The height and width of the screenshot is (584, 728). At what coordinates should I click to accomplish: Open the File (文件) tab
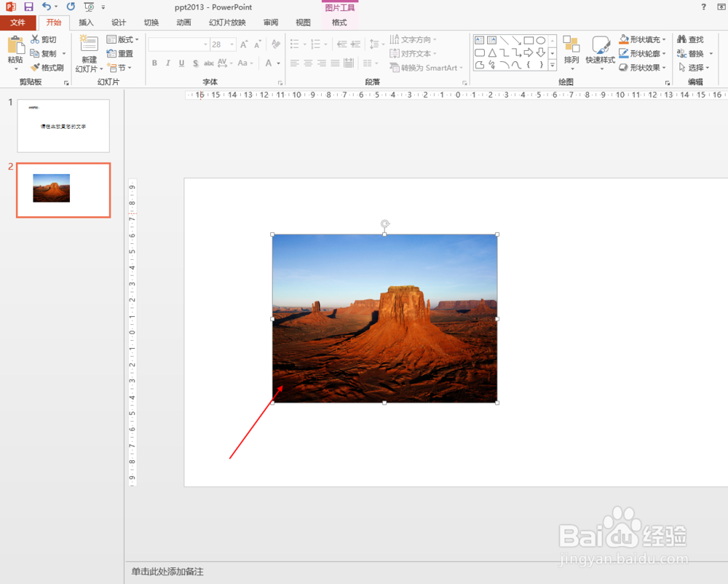tap(17, 23)
